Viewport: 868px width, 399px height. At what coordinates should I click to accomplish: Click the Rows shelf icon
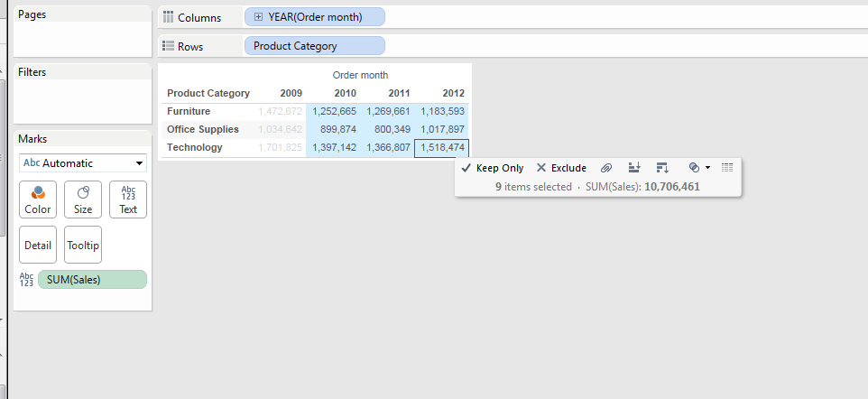[169, 46]
